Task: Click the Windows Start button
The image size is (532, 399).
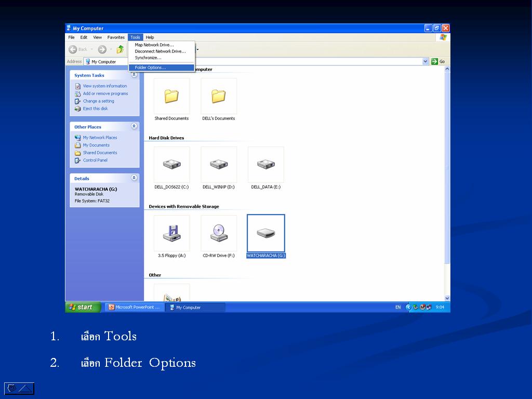Action: (82, 307)
